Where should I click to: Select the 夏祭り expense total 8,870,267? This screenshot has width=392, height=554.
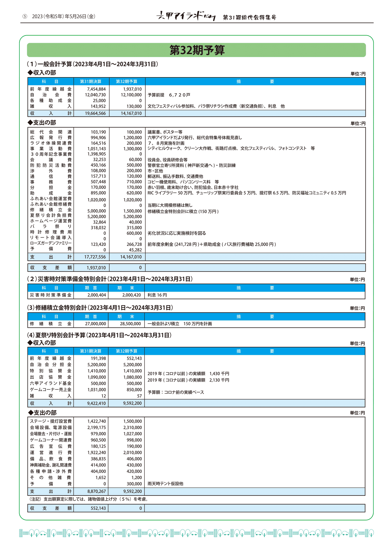pos(97,491)
